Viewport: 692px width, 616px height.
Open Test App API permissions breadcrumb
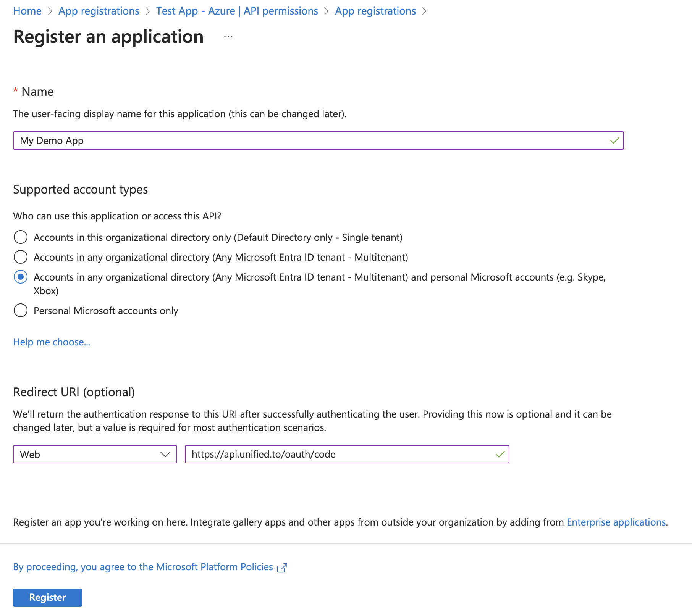pos(237,11)
